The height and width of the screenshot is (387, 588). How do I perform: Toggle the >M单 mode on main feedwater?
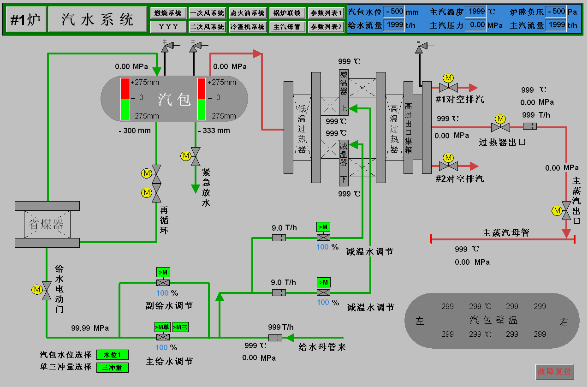click(x=162, y=327)
